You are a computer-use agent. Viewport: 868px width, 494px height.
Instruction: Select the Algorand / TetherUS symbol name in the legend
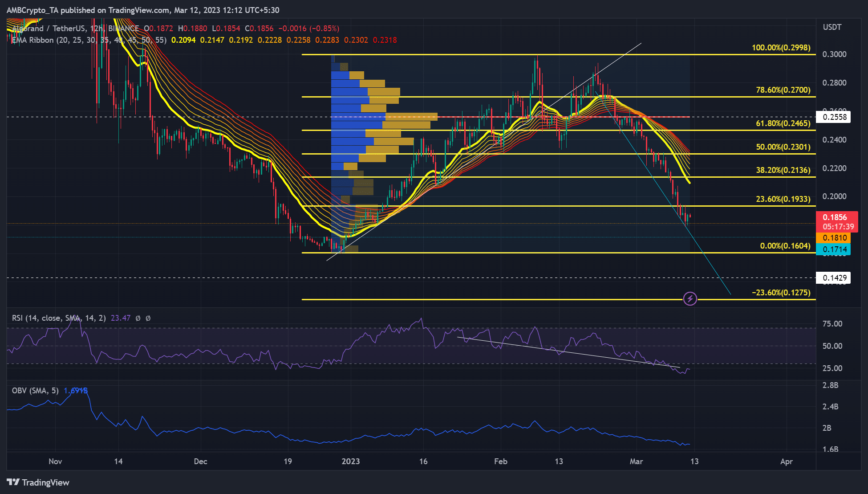(x=49, y=28)
